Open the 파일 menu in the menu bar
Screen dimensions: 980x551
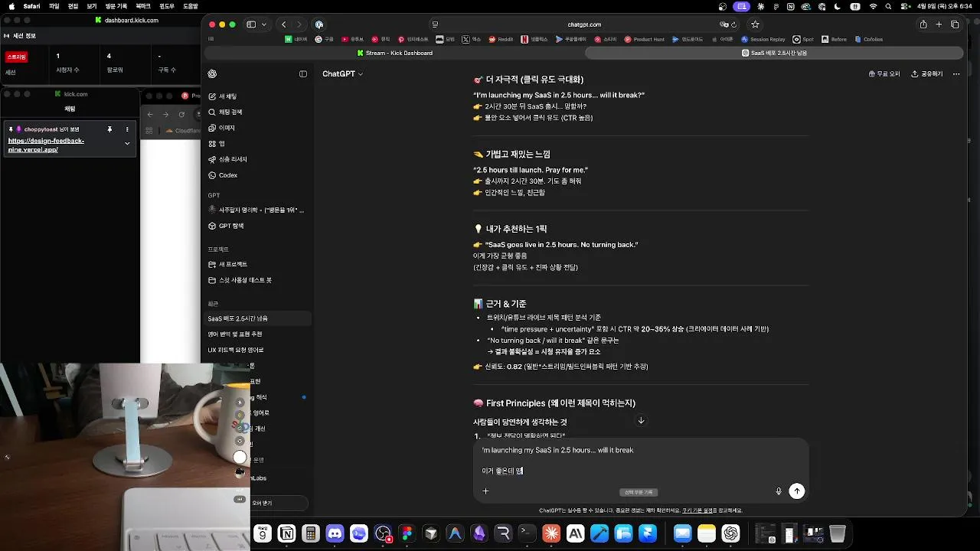click(54, 6)
